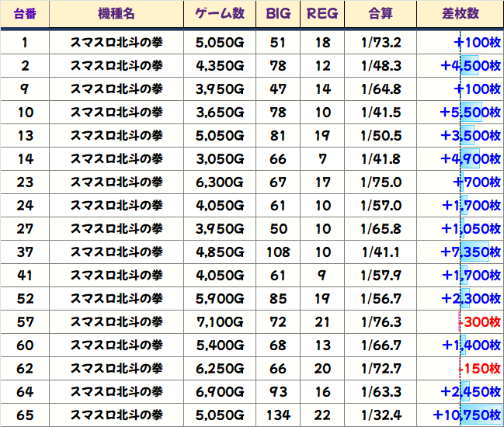Select the 差枚数 column header

459,14
